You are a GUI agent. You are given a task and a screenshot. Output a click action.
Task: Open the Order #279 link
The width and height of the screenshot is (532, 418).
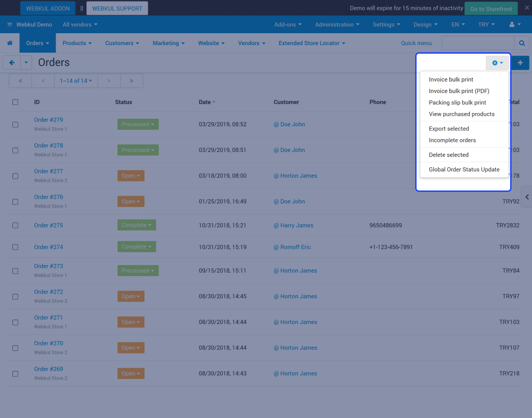point(48,120)
